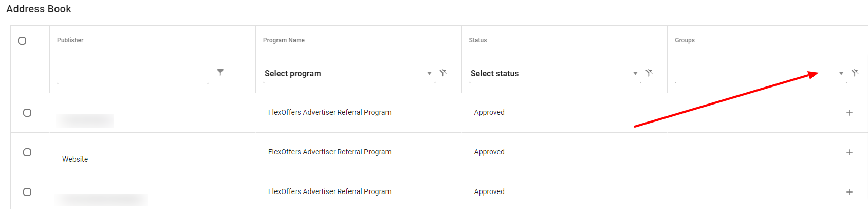This screenshot has height=209, width=868.
Task: Check the third publisher row checkbox
Action: click(x=27, y=192)
